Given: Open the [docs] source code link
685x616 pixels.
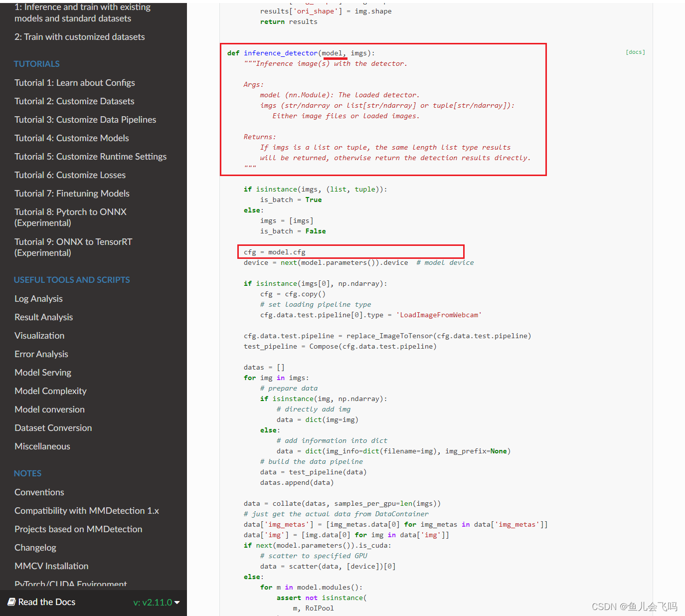Looking at the screenshot, I should [635, 52].
